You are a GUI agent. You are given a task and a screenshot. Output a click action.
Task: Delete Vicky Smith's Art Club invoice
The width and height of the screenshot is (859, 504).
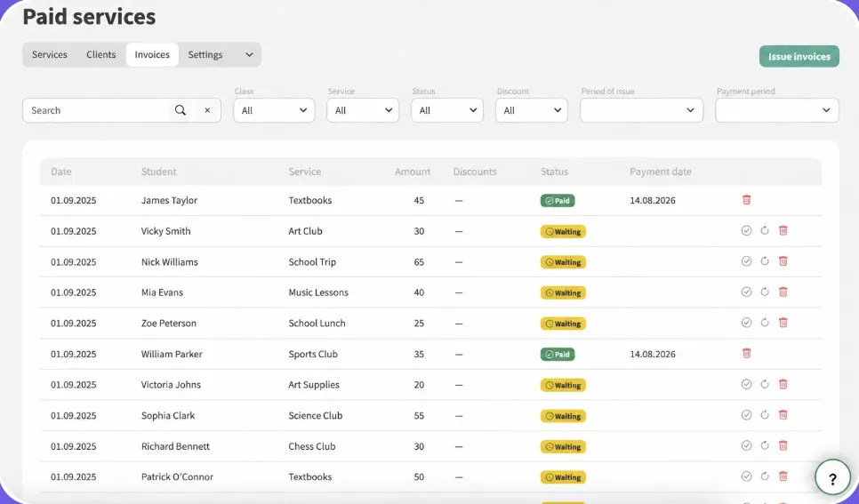pos(783,230)
